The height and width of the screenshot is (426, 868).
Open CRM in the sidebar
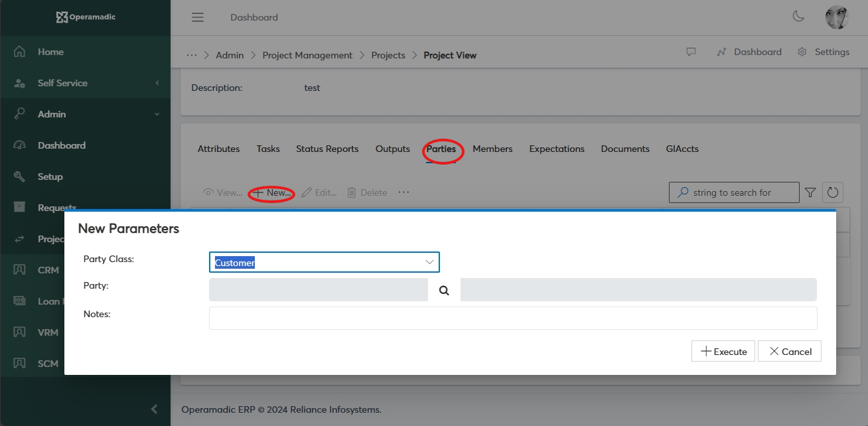(x=48, y=270)
